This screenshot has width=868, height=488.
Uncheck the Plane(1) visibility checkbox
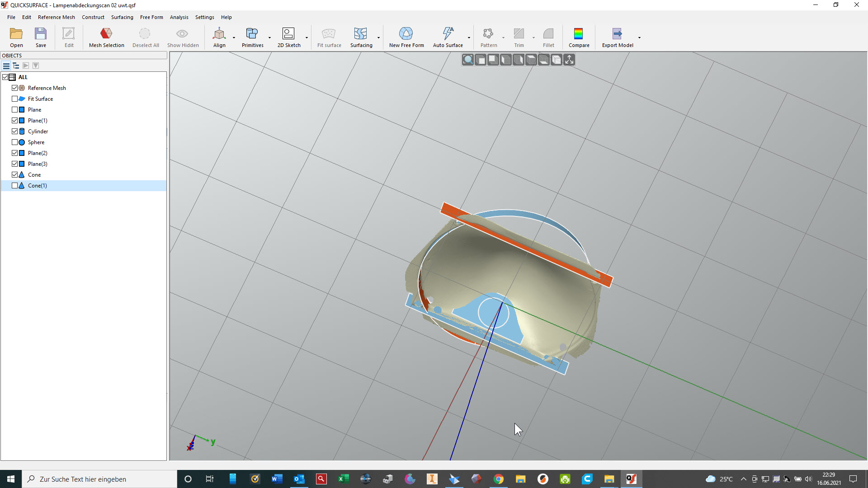14,121
